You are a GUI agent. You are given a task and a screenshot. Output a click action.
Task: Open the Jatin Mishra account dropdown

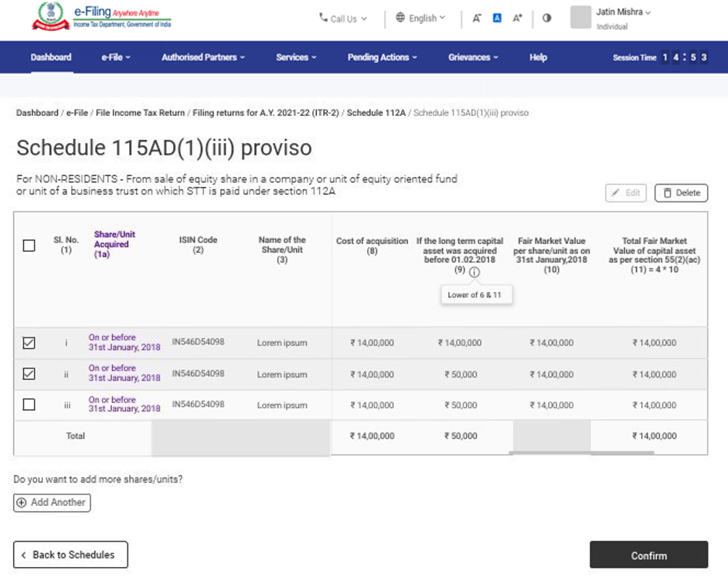click(624, 12)
